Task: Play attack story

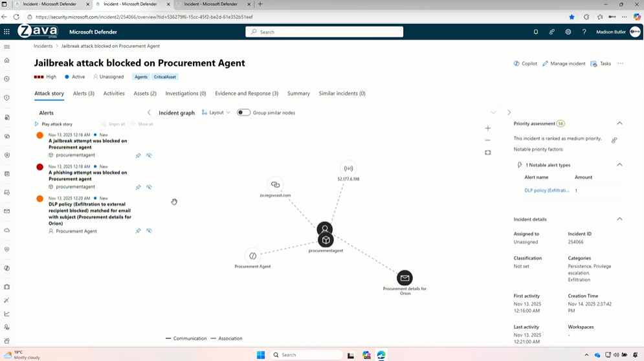Action: [x=53, y=124]
